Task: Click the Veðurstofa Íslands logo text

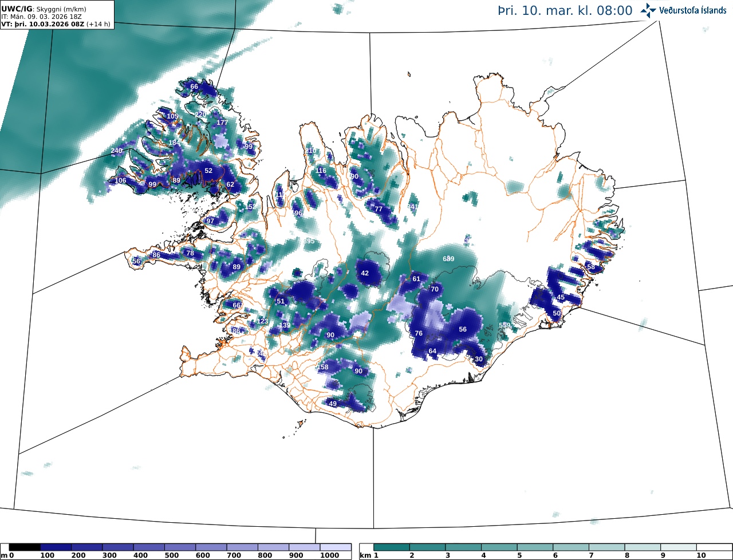Action: pyautogui.click(x=693, y=10)
